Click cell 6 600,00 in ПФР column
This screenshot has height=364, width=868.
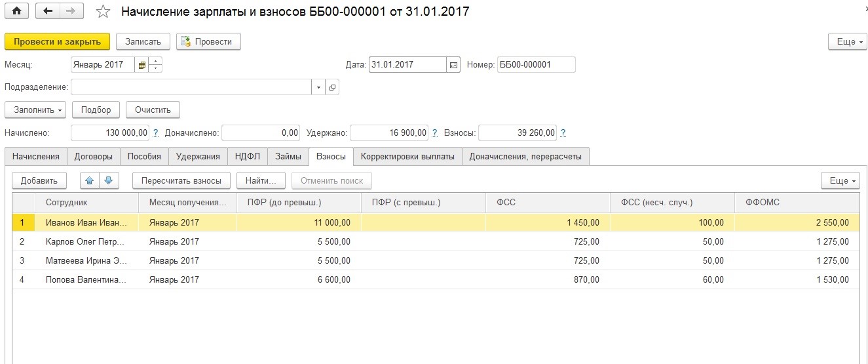click(299, 279)
